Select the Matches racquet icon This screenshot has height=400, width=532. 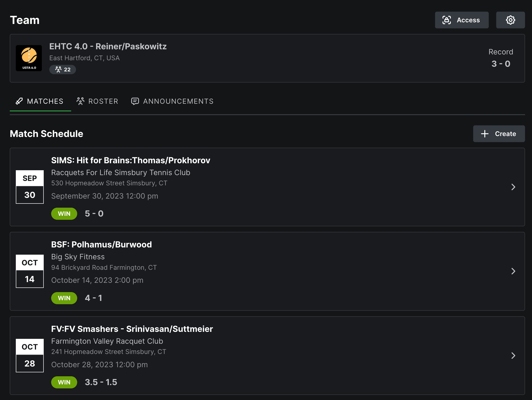tap(19, 101)
